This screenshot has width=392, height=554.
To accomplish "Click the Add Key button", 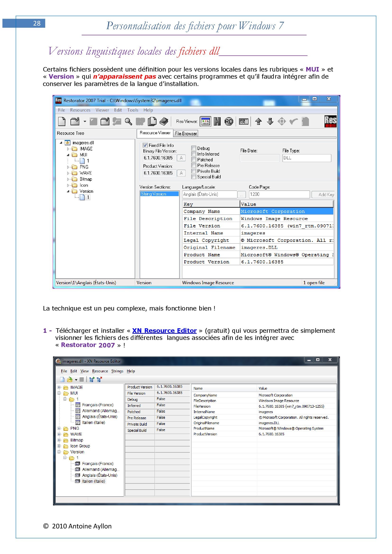I will [323, 194].
